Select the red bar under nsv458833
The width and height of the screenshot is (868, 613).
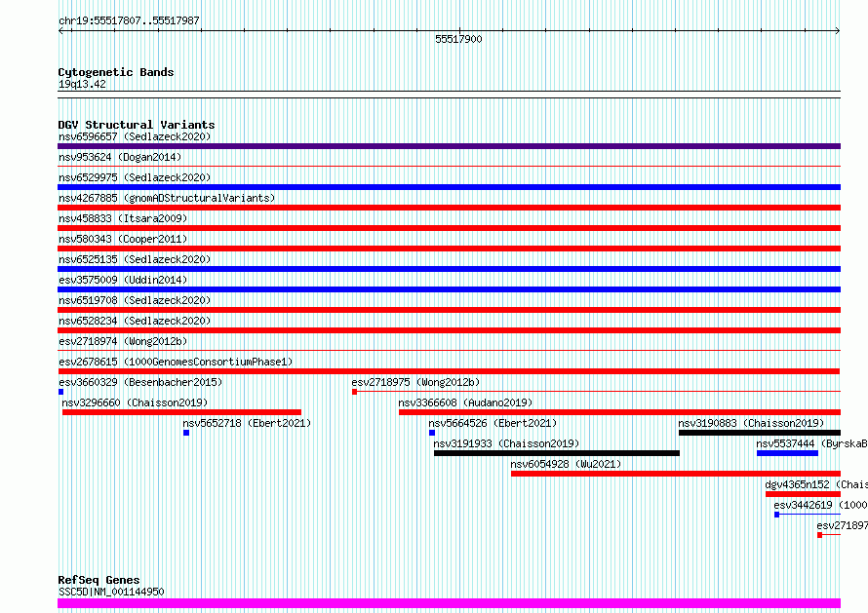449,228
